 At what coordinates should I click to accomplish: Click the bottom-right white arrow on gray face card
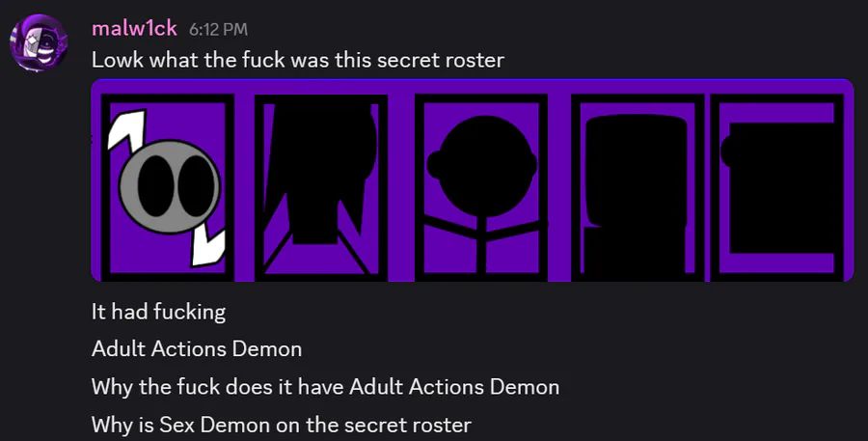tap(208, 247)
